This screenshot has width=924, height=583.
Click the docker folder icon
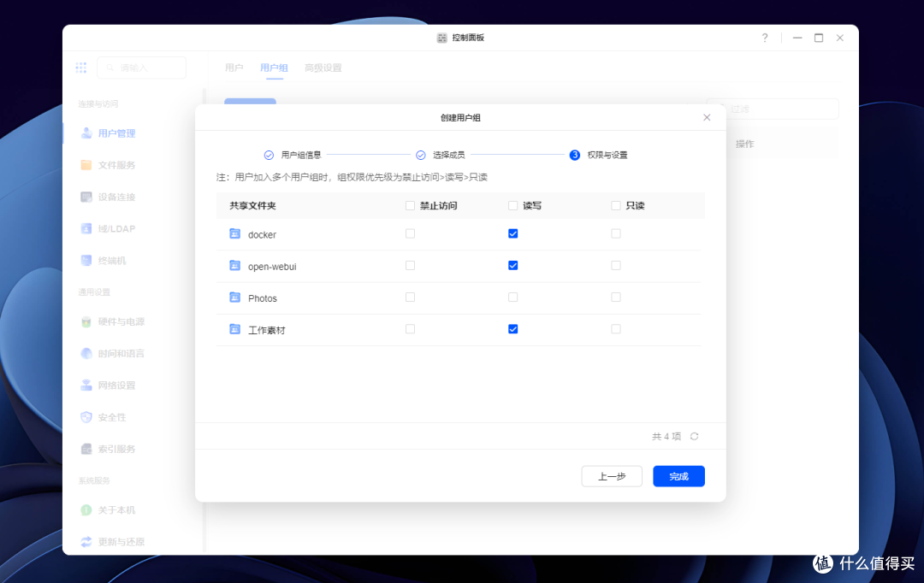(234, 233)
